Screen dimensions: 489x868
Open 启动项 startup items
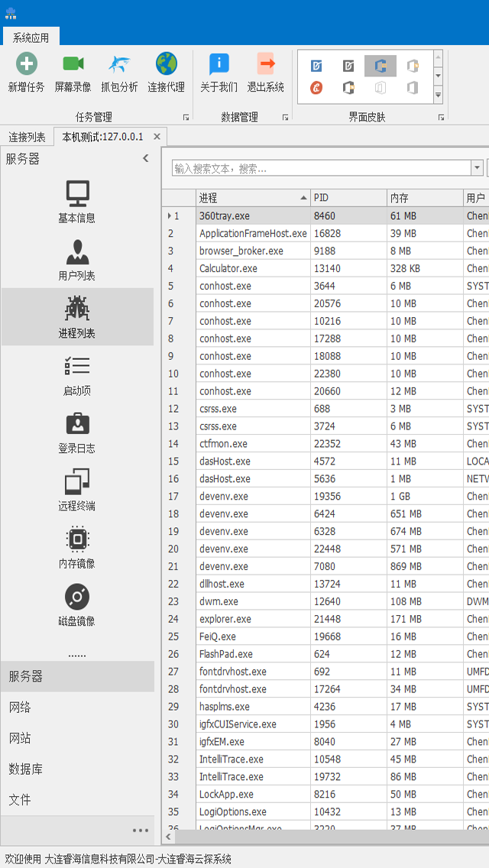pyautogui.click(x=77, y=374)
